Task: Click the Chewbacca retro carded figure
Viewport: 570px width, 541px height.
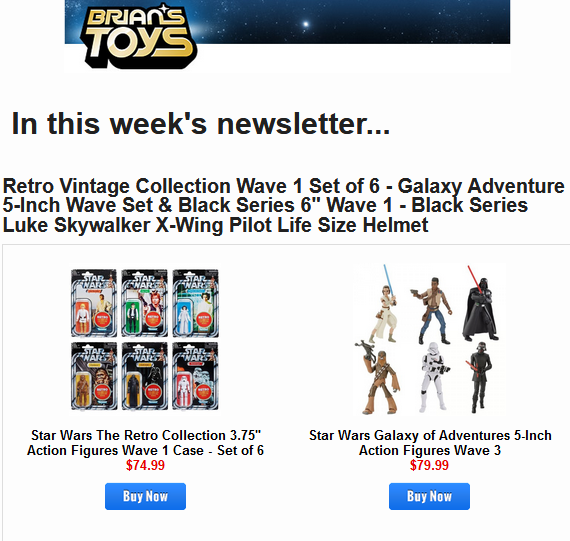Action: (94, 376)
